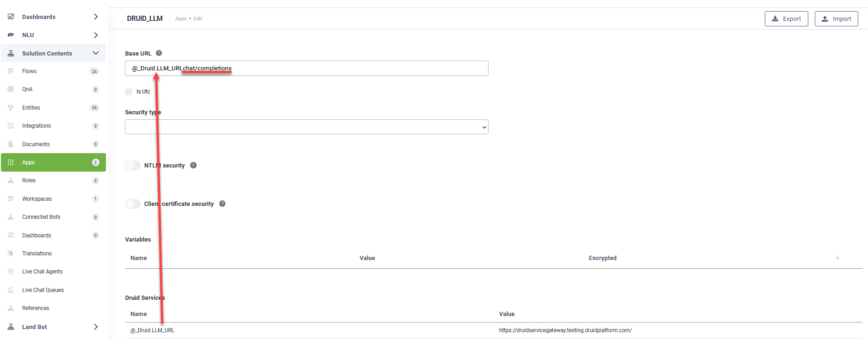Click the Apps breadcrumb link
This screenshot has width=868, height=341.
pyautogui.click(x=181, y=19)
